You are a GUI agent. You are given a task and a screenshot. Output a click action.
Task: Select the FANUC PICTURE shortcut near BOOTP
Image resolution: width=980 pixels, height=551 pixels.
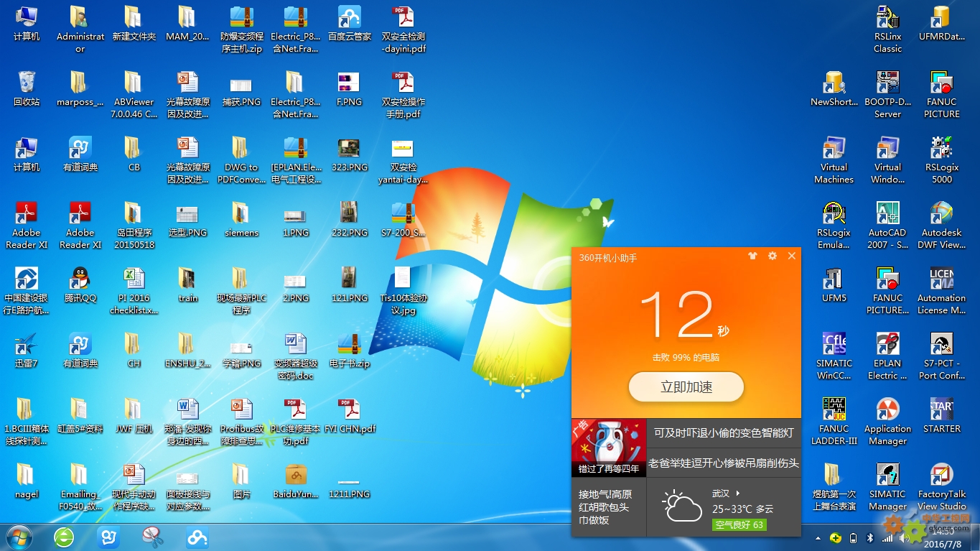(x=942, y=95)
